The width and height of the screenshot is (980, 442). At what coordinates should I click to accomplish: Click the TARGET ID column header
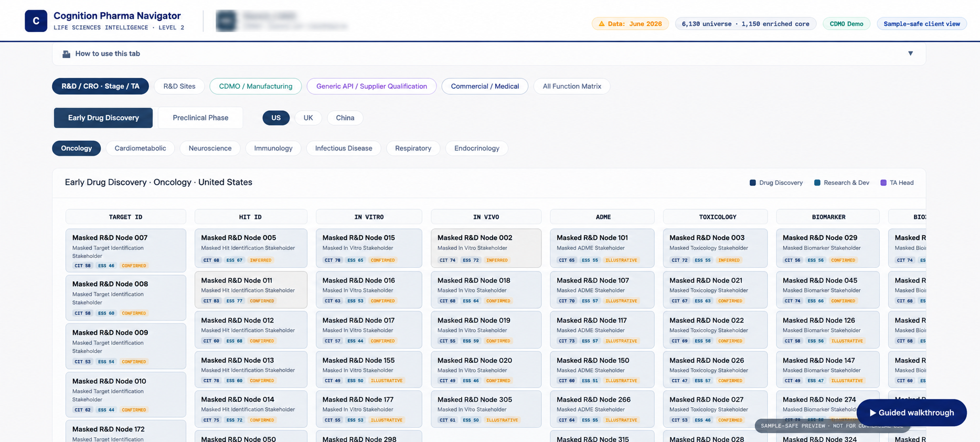pos(126,217)
